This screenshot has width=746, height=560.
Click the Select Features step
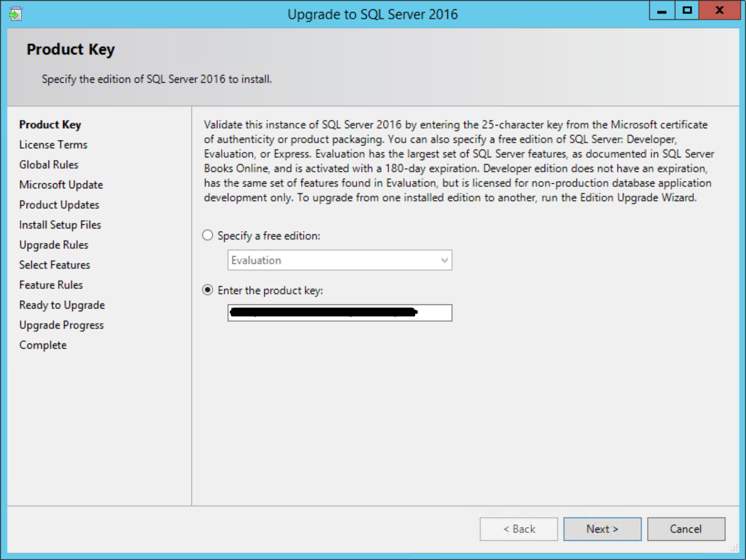point(55,265)
